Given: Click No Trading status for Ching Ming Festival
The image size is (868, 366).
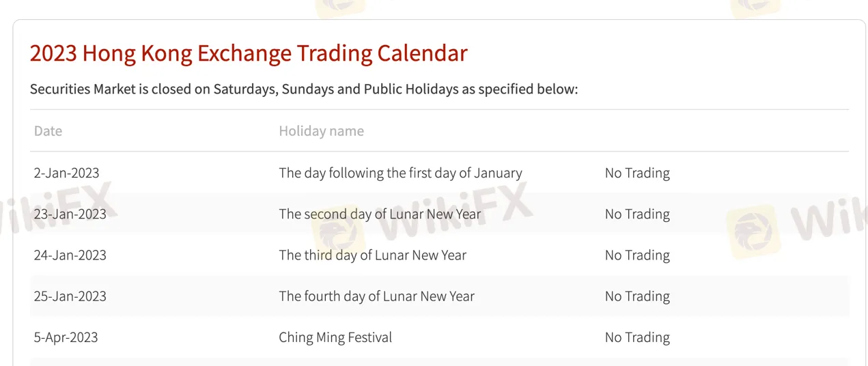Looking at the screenshot, I should coord(637,337).
